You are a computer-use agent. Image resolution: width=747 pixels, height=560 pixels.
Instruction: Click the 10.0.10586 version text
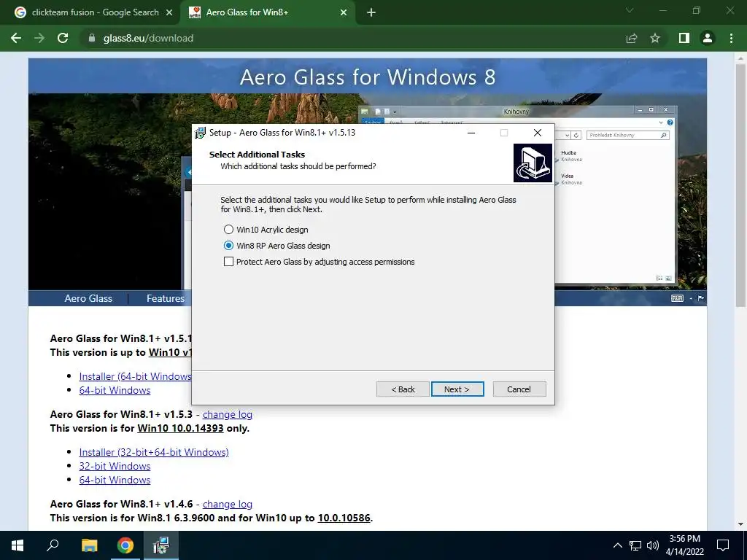344,518
